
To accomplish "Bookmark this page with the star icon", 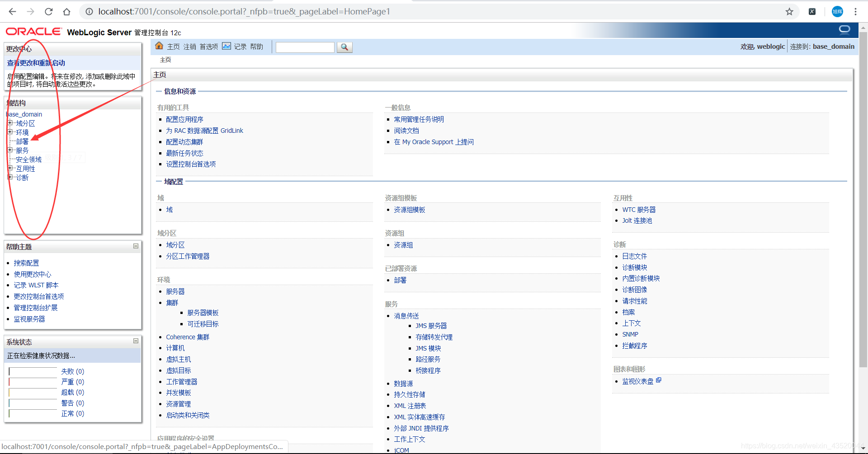I will [789, 12].
